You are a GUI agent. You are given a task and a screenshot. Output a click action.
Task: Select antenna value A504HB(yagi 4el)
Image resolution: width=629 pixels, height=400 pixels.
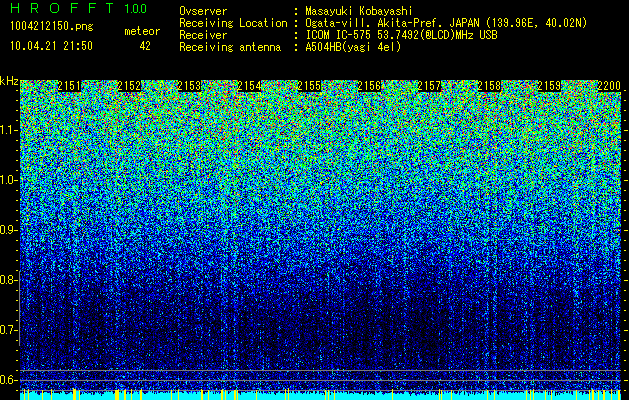(353, 47)
